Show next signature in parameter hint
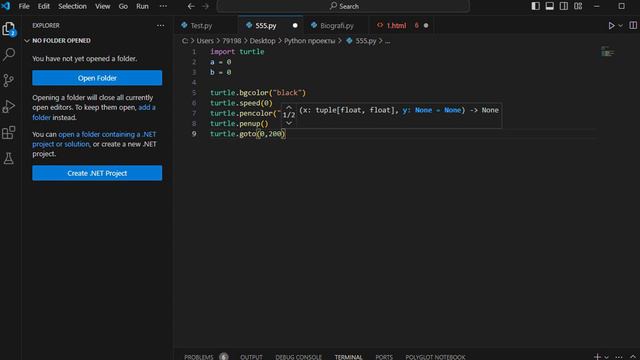 [289, 123]
